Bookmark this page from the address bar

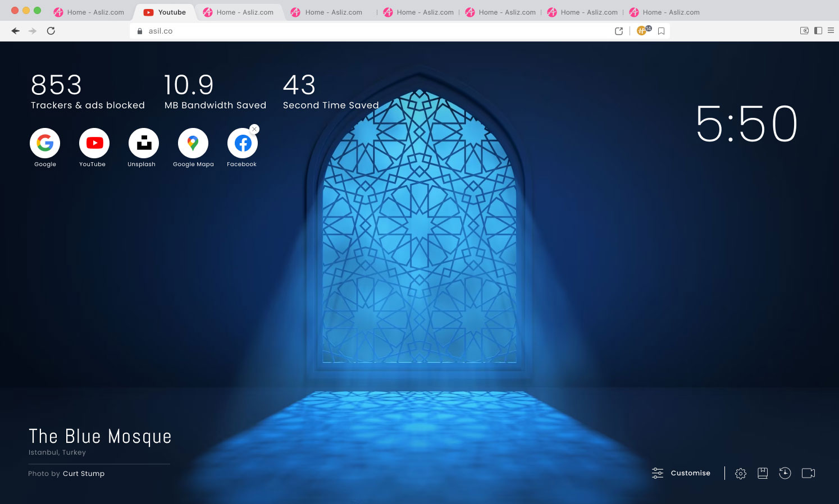click(661, 31)
